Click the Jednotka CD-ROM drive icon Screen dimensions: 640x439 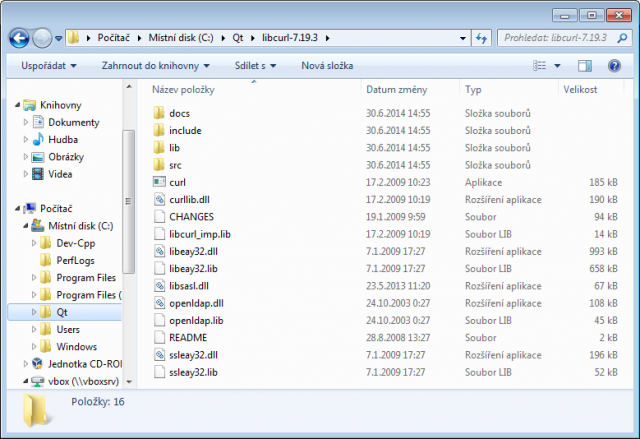38,363
